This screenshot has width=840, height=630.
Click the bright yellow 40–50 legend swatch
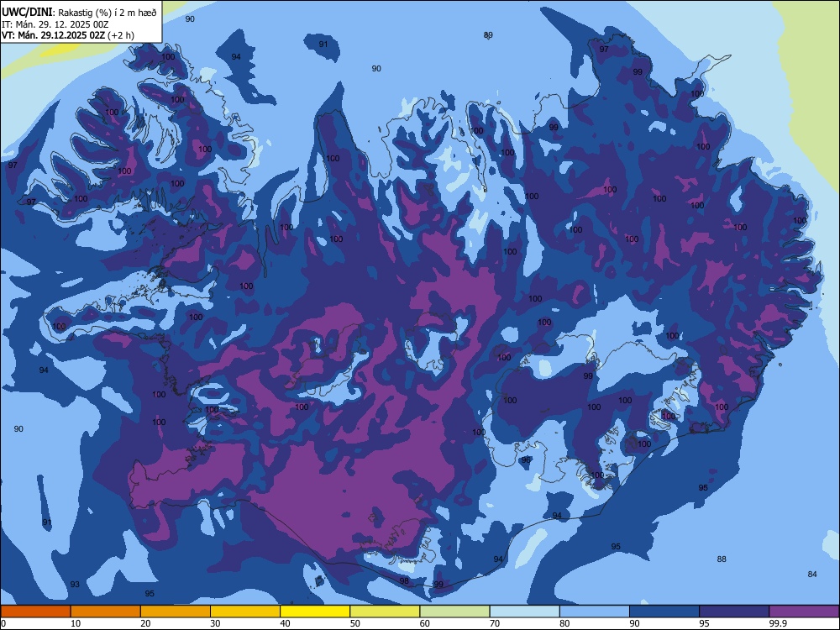tap(315, 612)
